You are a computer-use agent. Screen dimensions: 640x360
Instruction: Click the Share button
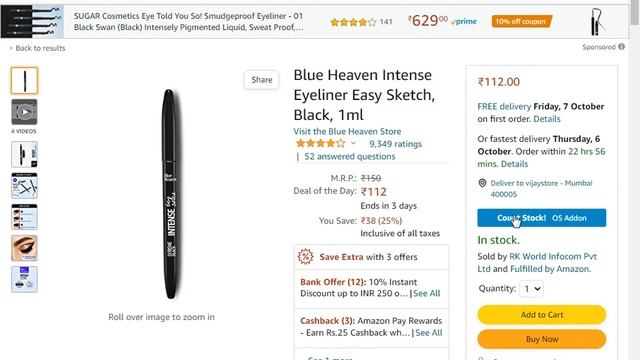[x=262, y=80]
